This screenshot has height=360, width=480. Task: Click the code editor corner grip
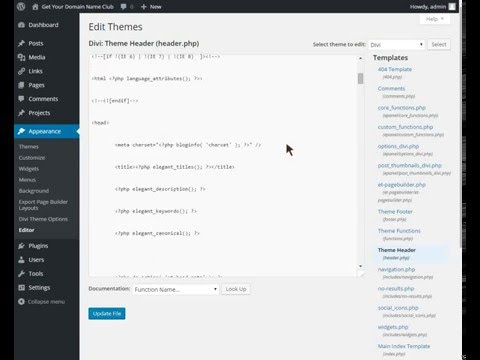click(x=360, y=274)
